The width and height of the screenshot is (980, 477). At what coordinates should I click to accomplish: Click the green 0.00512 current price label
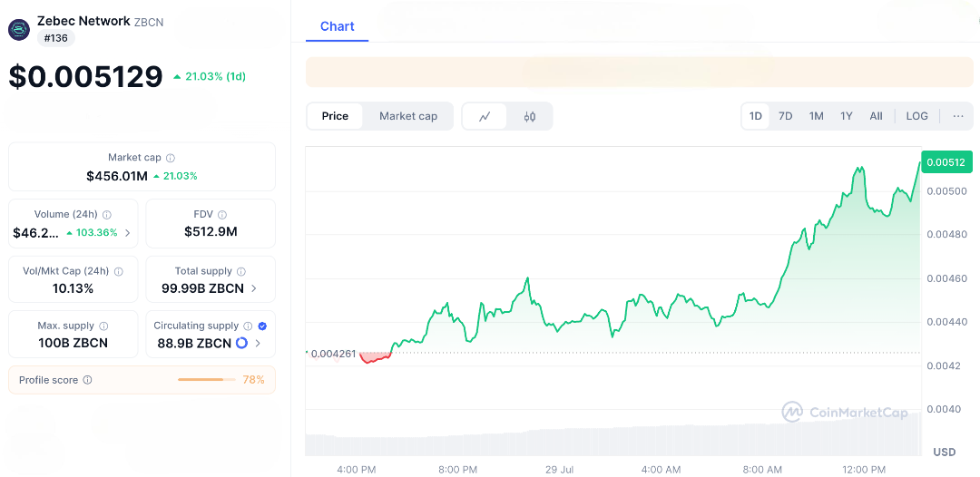tap(946, 162)
